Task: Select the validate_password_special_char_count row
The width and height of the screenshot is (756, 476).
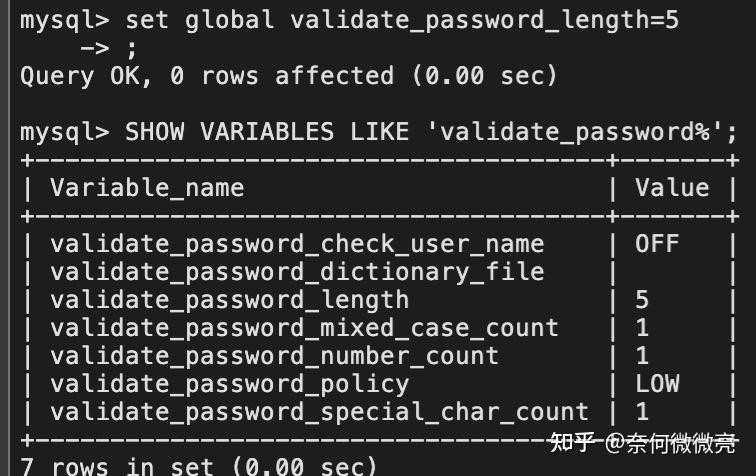Action: pyautogui.click(x=379, y=412)
